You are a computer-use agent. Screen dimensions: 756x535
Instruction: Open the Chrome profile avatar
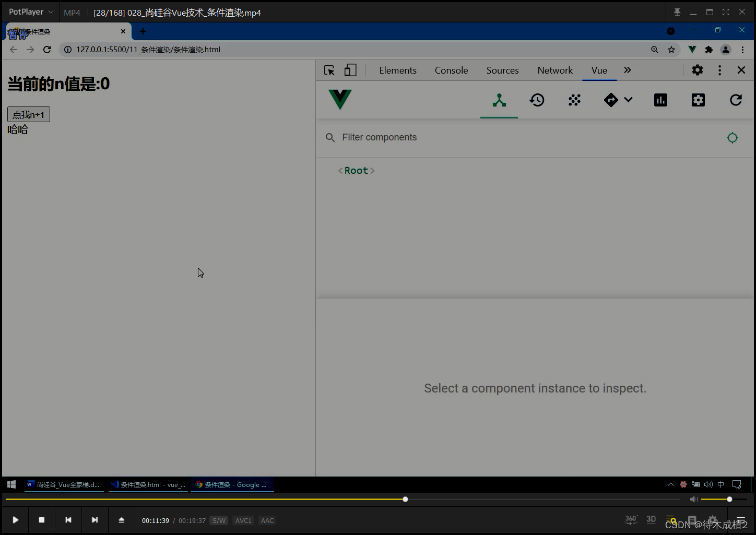726,50
